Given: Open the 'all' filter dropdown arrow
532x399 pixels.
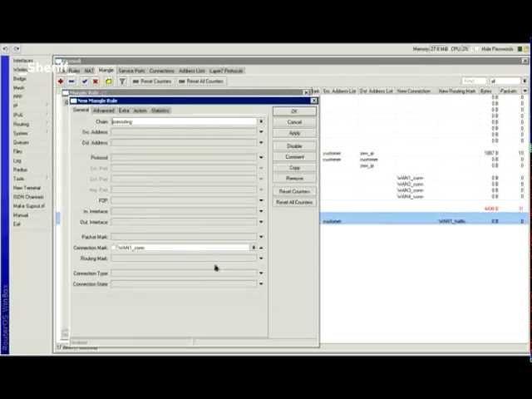Looking at the screenshot, I should coord(525,81).
